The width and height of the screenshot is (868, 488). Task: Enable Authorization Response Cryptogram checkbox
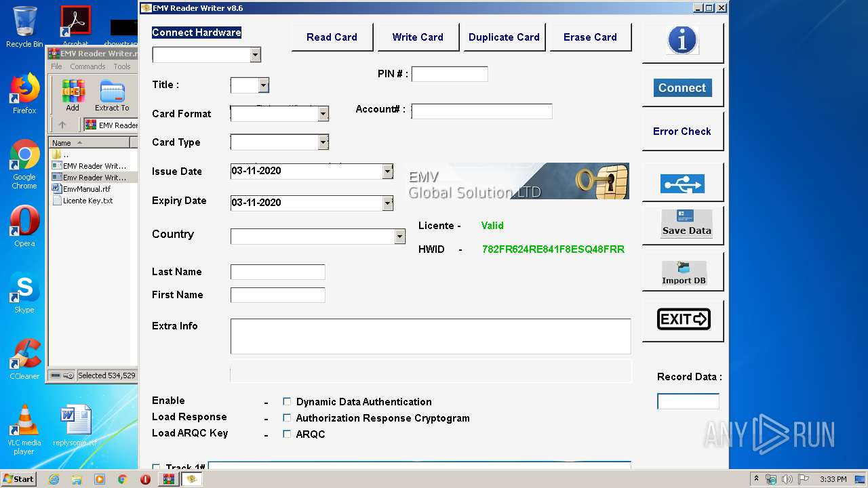[287, 418]
